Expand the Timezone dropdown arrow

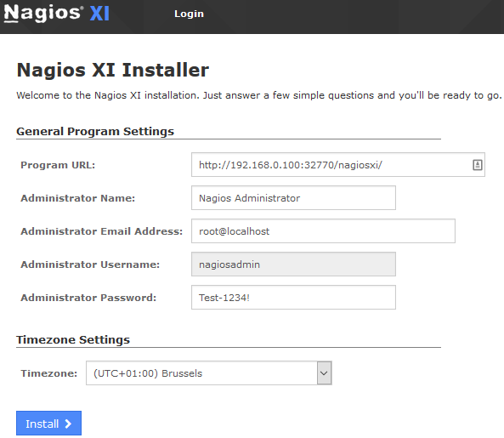324,373
